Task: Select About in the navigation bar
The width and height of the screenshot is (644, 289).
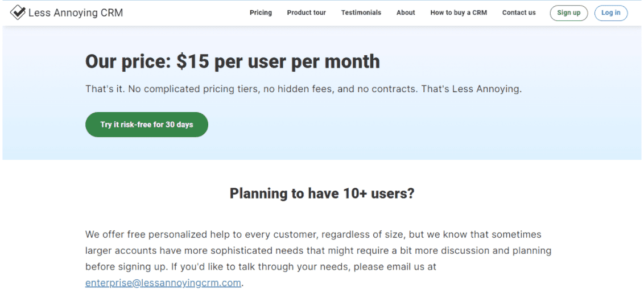Action: tap(406, 13)
